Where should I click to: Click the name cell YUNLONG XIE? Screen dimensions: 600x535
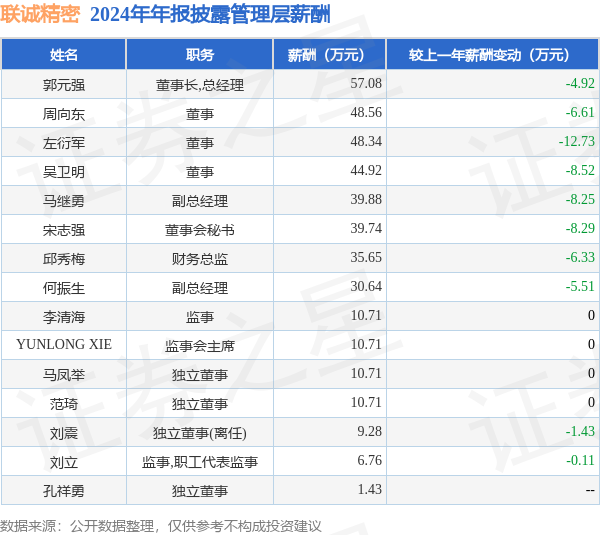coord(64,344)
